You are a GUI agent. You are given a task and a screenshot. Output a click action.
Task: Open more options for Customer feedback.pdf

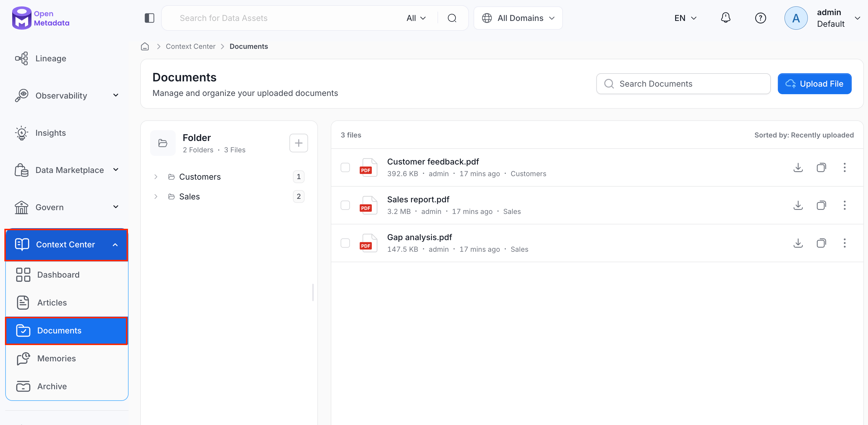click(844, 167)
